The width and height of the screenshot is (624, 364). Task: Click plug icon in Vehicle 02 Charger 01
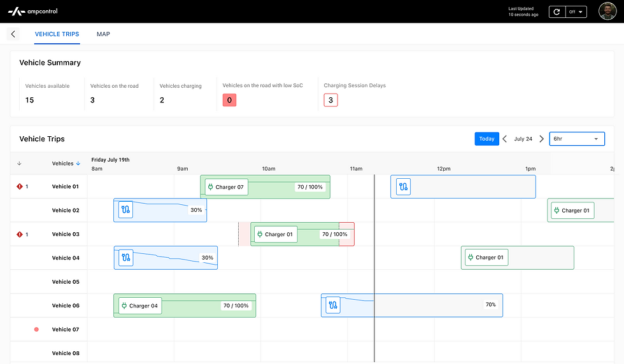coord(557,211)
